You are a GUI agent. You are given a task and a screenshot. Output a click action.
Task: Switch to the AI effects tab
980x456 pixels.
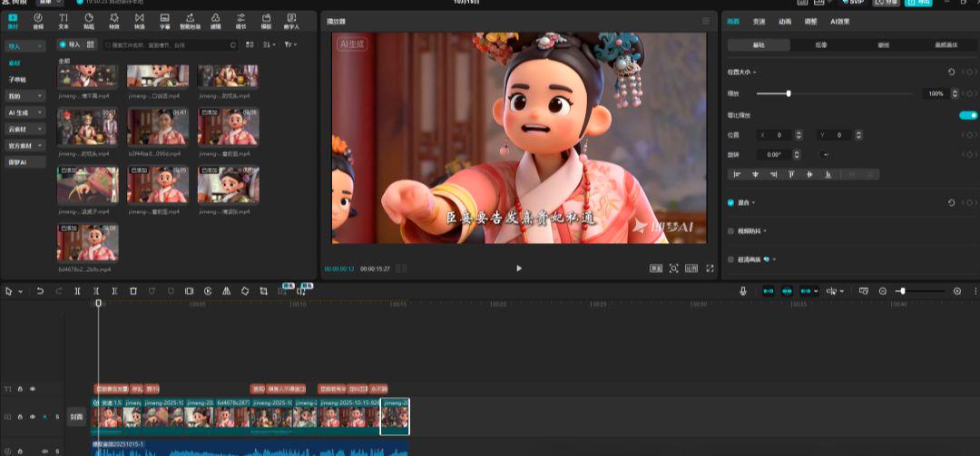[839, 21]
